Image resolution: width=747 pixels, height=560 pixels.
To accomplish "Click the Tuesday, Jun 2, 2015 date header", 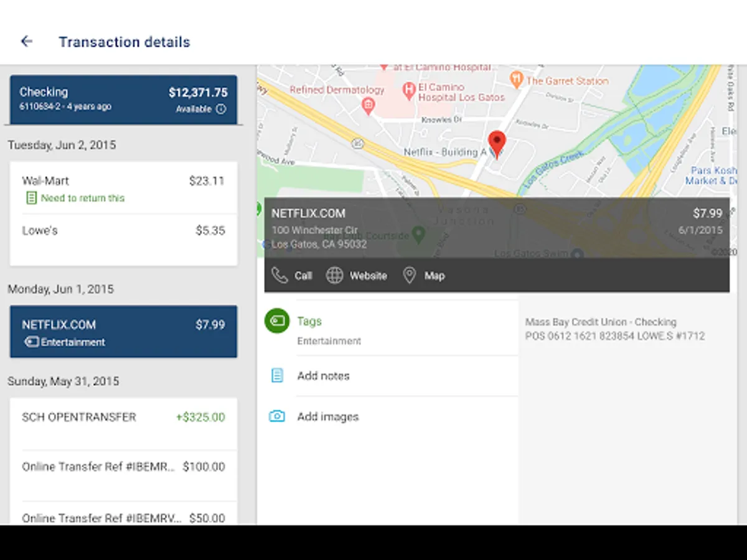I will 62,145.
